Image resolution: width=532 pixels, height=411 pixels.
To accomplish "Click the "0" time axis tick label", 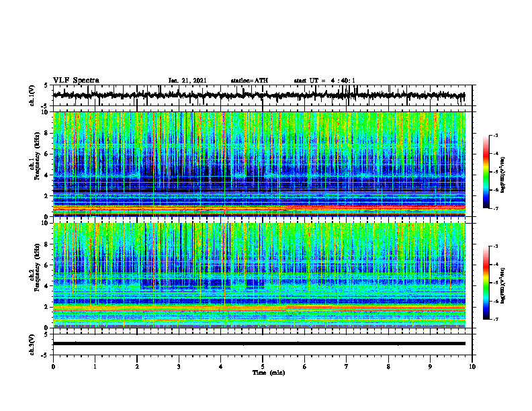I will coord(53,367).
